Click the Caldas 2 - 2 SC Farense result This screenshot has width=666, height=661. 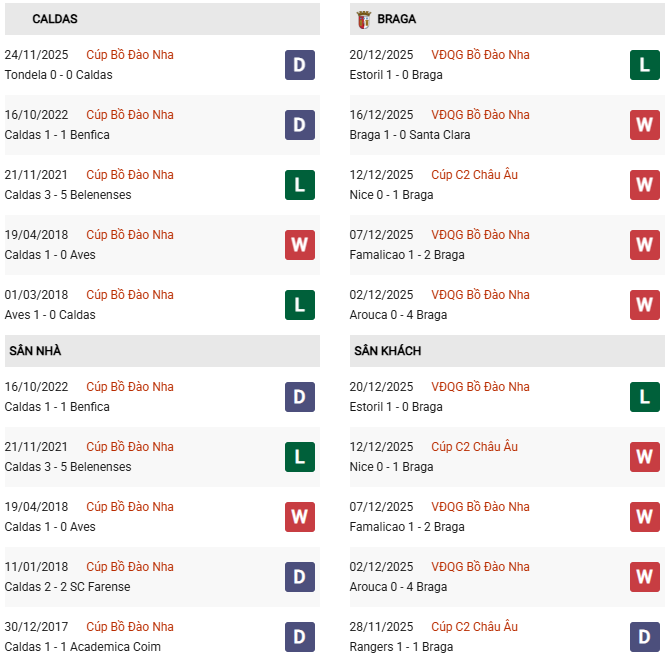tap(68, 587)
